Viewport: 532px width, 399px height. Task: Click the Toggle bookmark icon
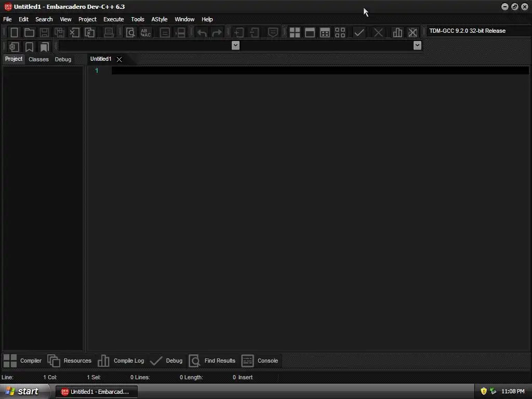point(29,47)
